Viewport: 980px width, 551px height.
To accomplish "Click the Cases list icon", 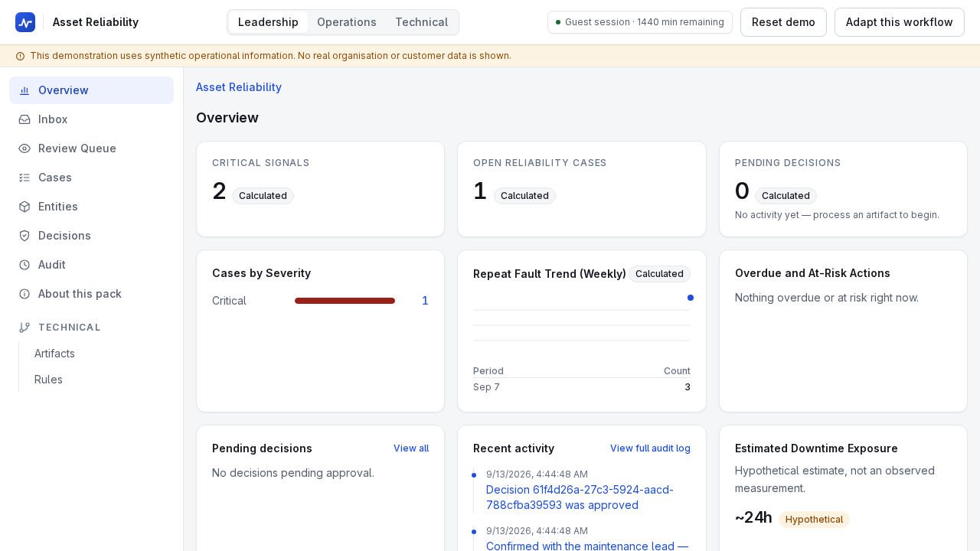I will click(24, 178).
